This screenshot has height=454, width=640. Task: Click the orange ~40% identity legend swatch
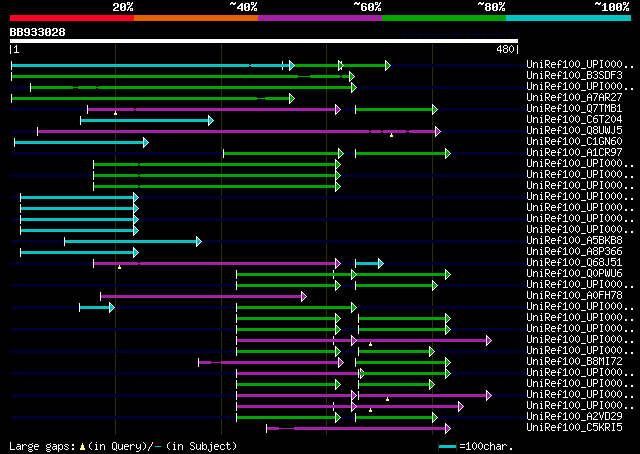pos(196,18)
